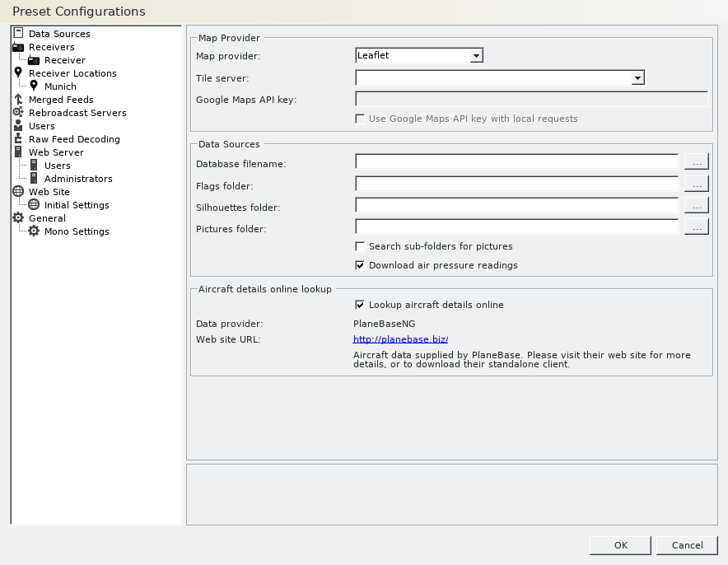This screenshot has width=728, height=565.
Task: Click the Pictures folder input field
Action: coord(516,226)
